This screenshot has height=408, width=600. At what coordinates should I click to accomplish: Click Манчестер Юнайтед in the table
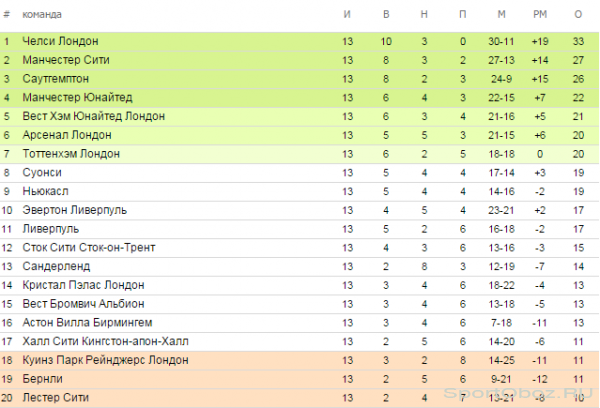[x=77, y=98]
